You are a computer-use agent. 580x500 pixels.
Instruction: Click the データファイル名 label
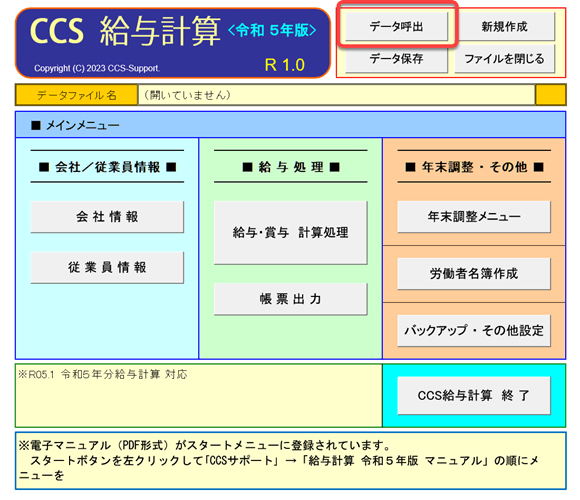(x=77, y=95)
